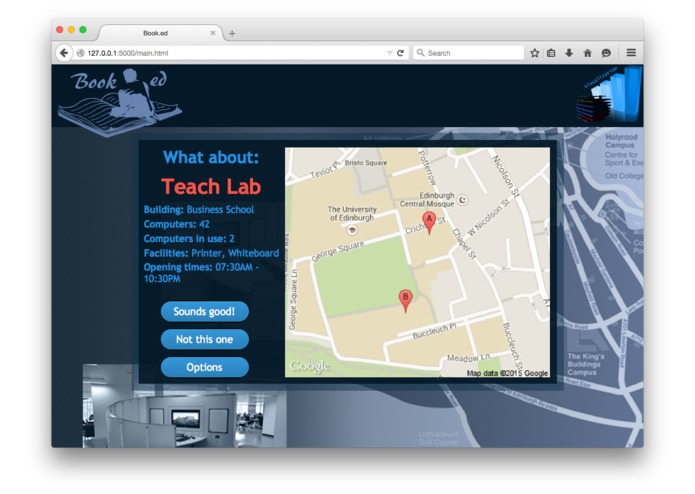Image resolution: width=695 pixels, height=494 pixels.
Task: Click the George Square park area on map
Action: (x=364, y=276)
